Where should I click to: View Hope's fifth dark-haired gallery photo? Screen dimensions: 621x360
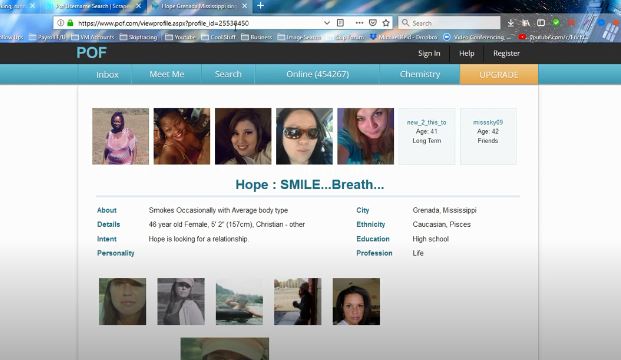coord(356,301)
